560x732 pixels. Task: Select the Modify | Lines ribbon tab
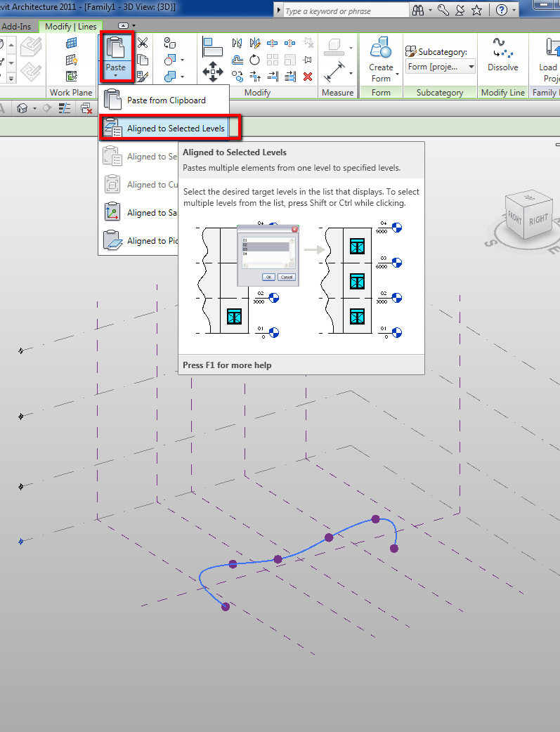click(70, 27)
